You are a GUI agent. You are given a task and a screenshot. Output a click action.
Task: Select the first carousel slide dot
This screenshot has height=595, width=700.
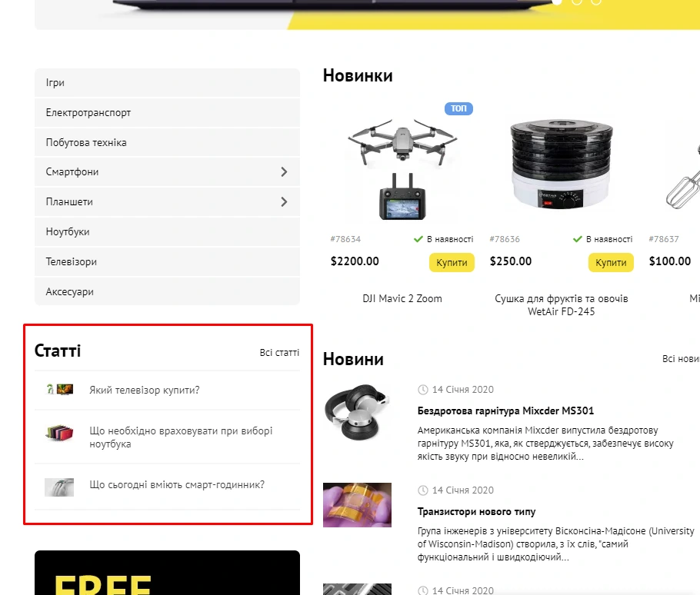pyautogui.click(x=557, y=2)
